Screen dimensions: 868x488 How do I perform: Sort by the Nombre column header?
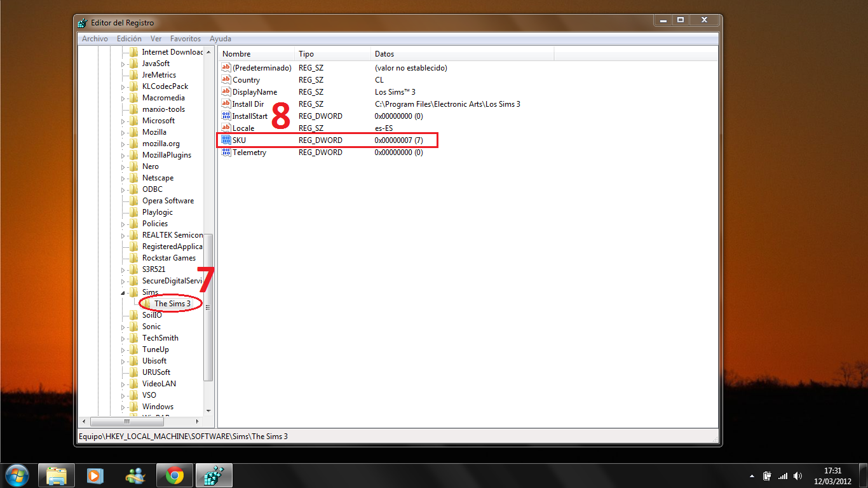pyautogui.click(x=256, y=54)
